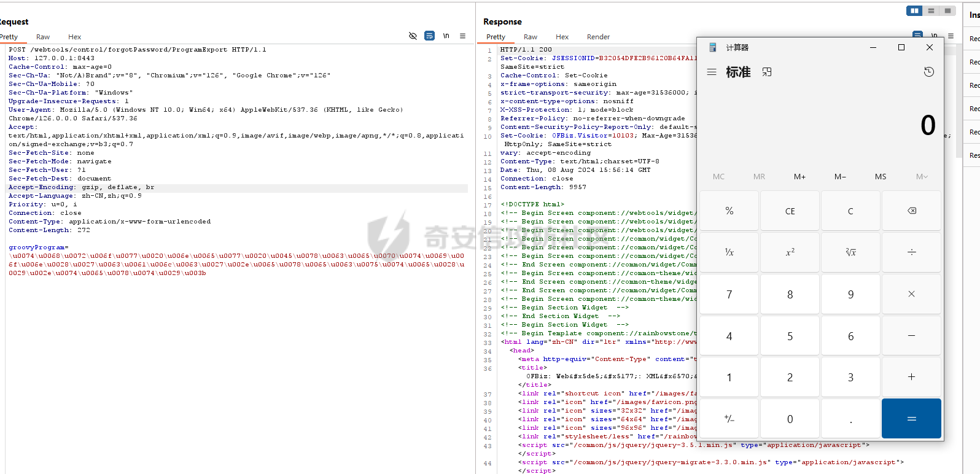Switch to the combined single-pane layout view
The width and height of the screenshot is (980, 474).
pyautogui.click(x=947, y=10)
